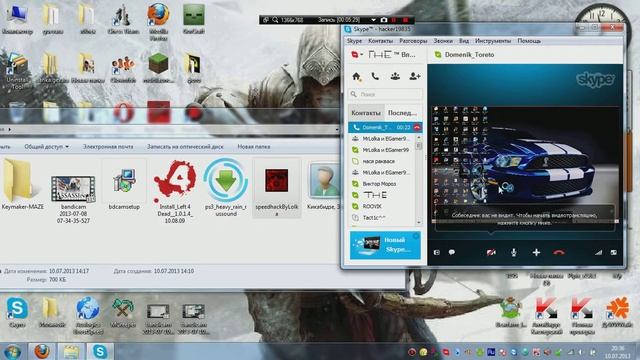Open the Вид menu in Skype
Screen dimensions: 640x360
(x=464, y=41)
